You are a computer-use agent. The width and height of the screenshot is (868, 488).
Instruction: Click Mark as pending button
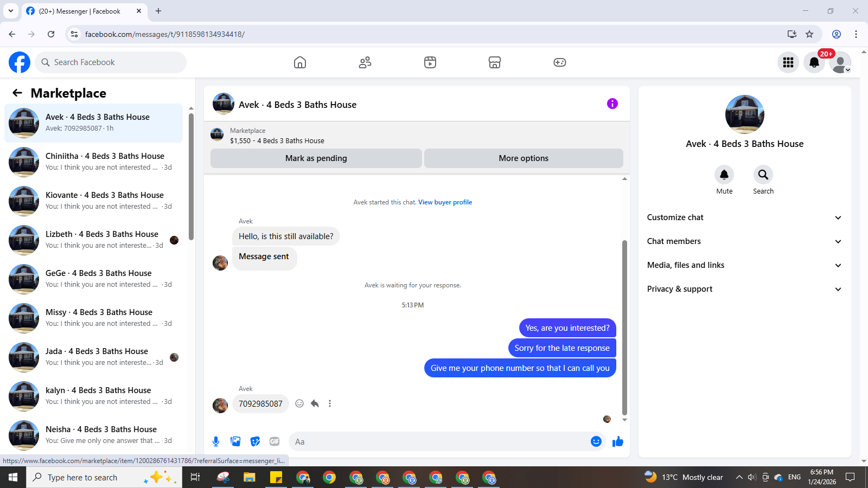(x=316, y=158)
